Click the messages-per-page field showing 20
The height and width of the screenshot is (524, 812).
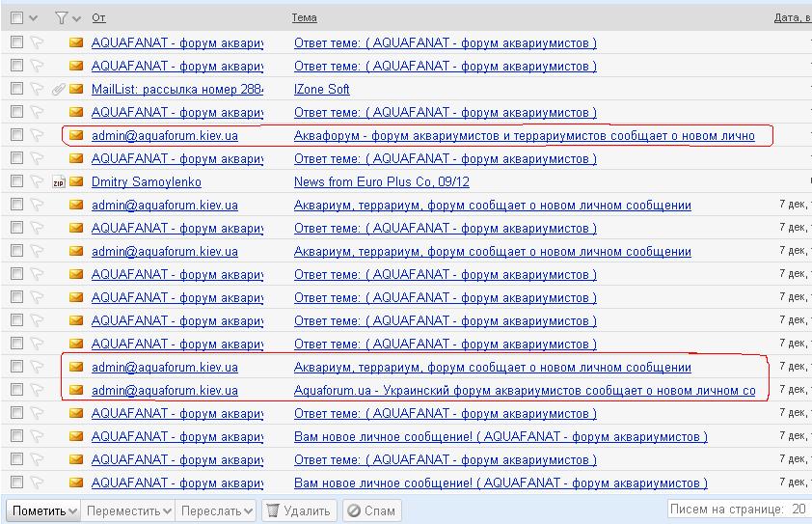(798, 509)
